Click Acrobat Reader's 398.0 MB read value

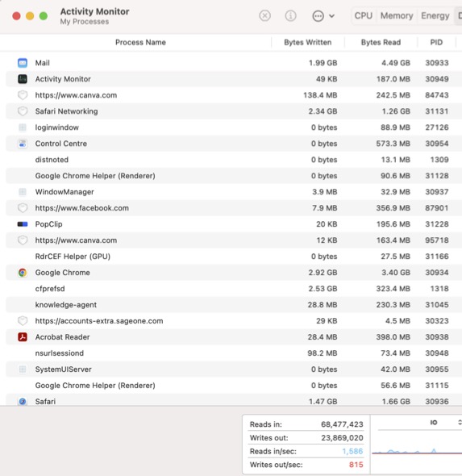(393, 337)
